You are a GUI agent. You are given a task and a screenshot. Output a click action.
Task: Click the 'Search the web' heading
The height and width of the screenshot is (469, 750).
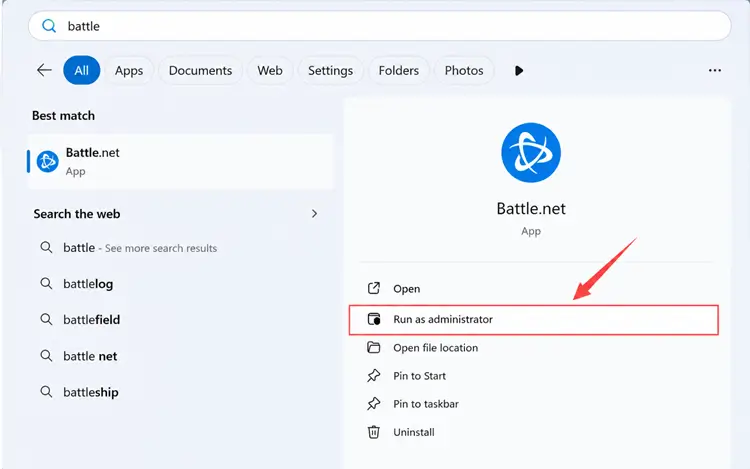77,214
